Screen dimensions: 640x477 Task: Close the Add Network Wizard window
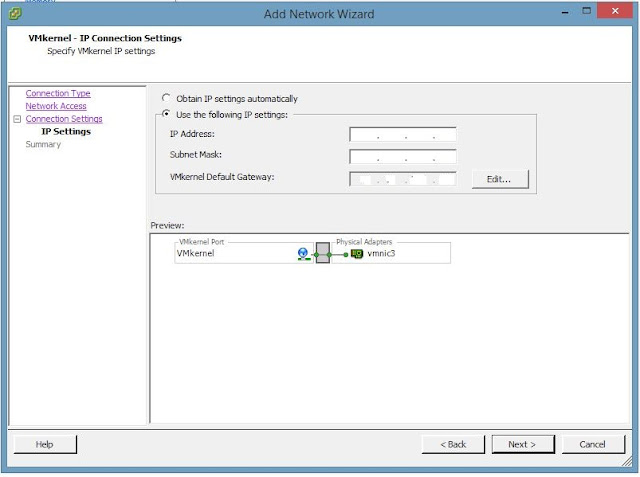pyautogui.click(x=615, y=11)
